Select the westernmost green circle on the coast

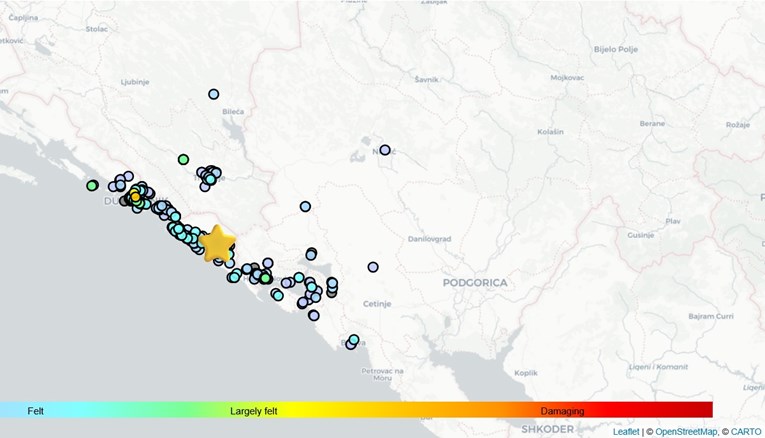[92, 185]
